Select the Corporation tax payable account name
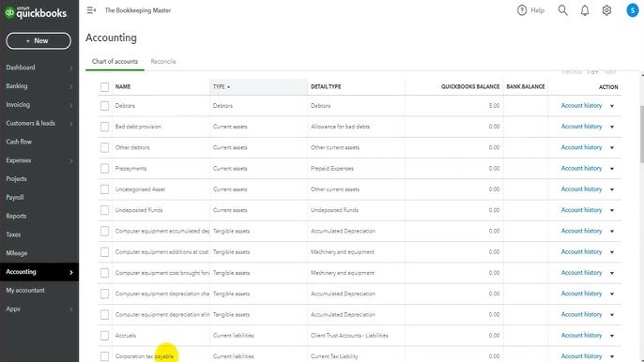The width and height of the screenshot is (644, 362). point(145,356)
